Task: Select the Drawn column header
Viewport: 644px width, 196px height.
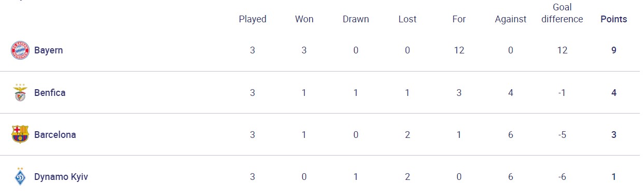Action: (356, 19)
